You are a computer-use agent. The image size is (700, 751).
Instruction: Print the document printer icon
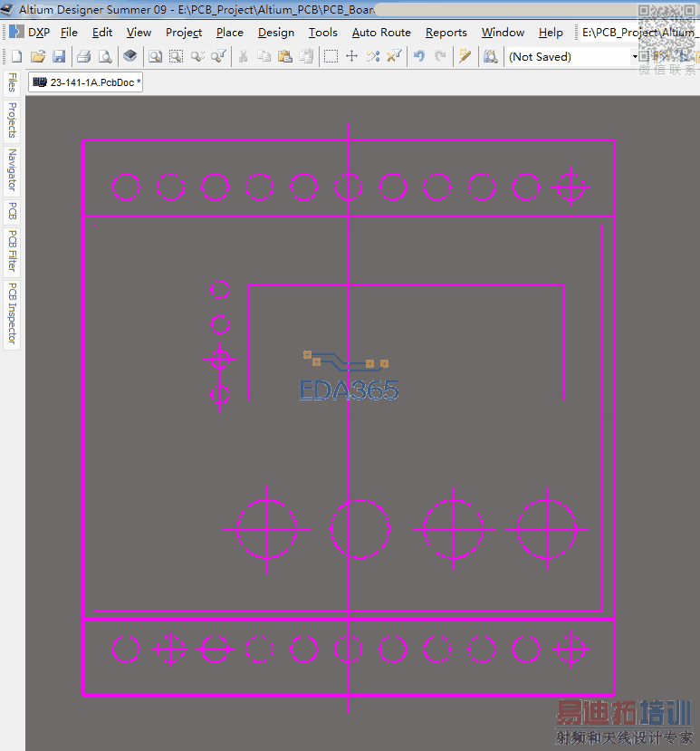(84, 56)
